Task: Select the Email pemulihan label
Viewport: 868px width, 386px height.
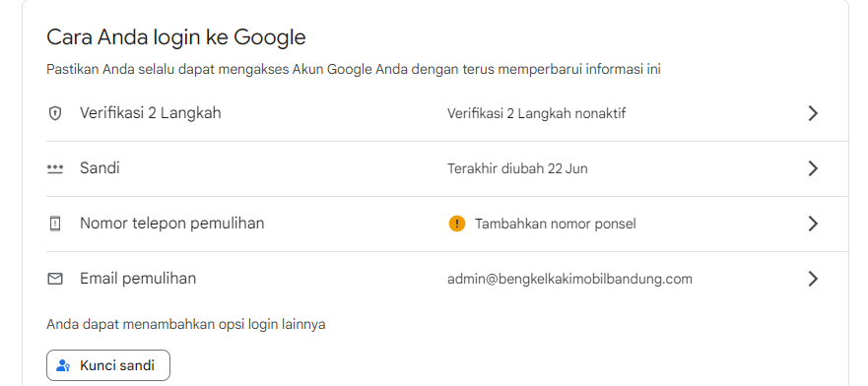Action: tap(138, 278)
